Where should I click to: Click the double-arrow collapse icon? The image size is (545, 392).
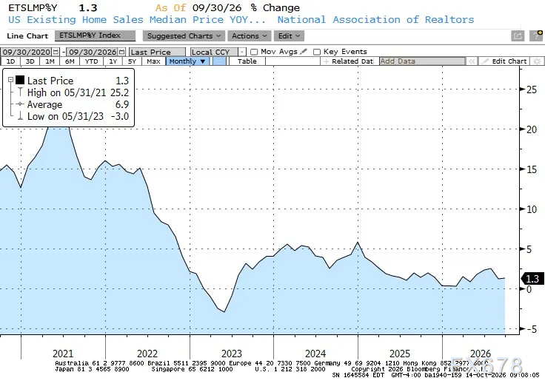coord(472,61)
